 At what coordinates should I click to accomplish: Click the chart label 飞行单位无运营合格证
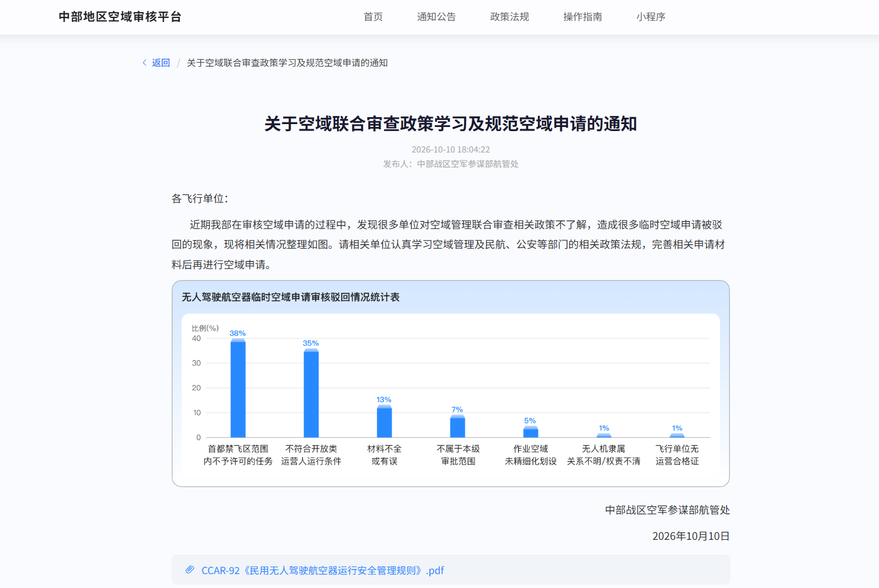point(677,455)
